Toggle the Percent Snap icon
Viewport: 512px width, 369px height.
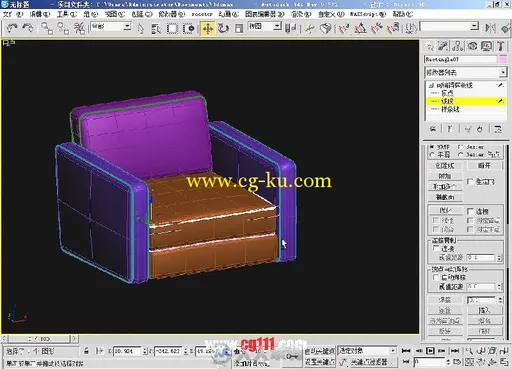pos(377,29)
